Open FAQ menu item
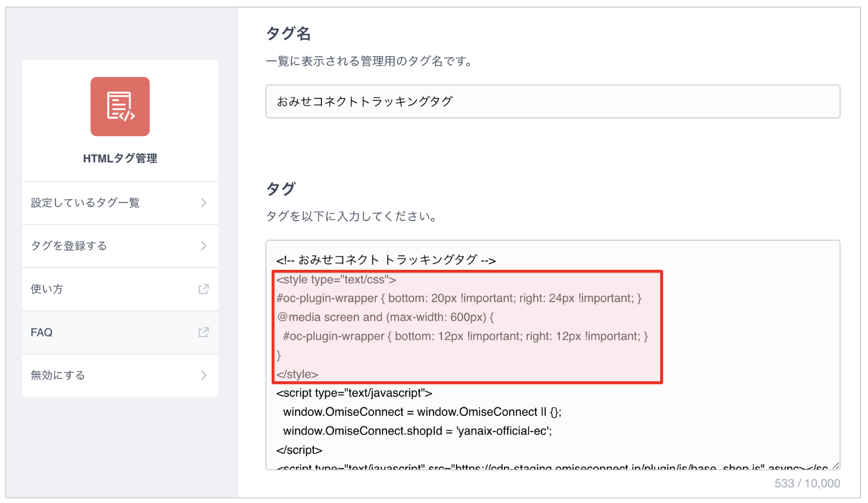Screen dimensions: 868x503 (120, 332)
